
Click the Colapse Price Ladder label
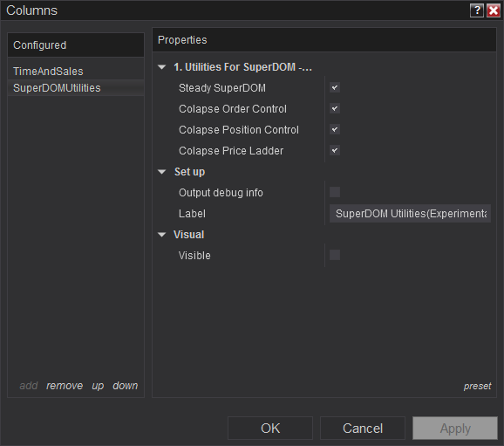[x=231, y=151]
